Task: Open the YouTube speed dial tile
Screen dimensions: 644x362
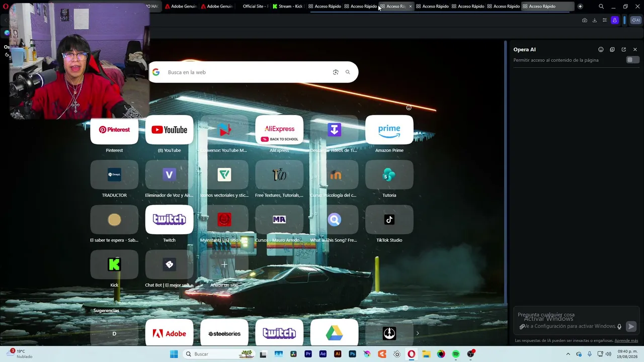Action: tap(169, 130)
